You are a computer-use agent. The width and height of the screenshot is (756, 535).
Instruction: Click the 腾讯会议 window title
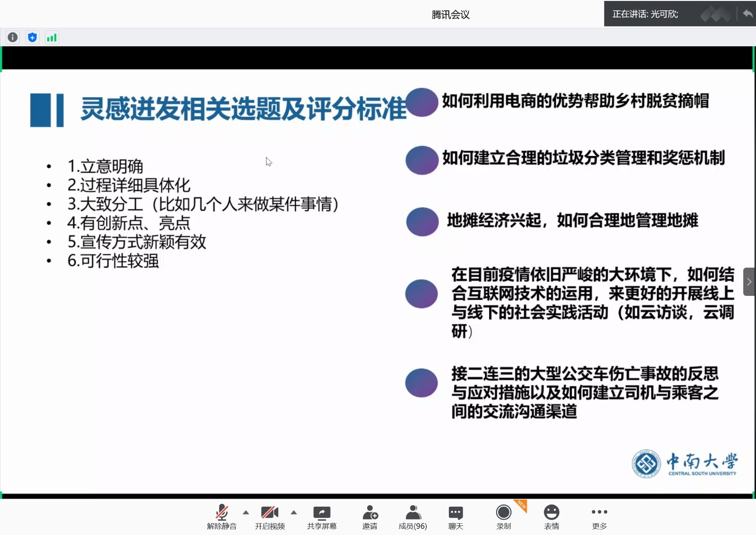[450, 15]
